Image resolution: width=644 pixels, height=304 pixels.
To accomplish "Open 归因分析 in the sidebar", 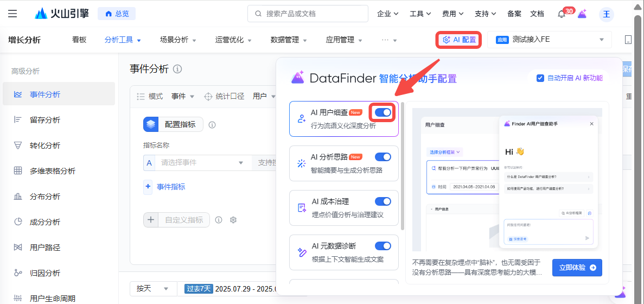I will (59, 273).
